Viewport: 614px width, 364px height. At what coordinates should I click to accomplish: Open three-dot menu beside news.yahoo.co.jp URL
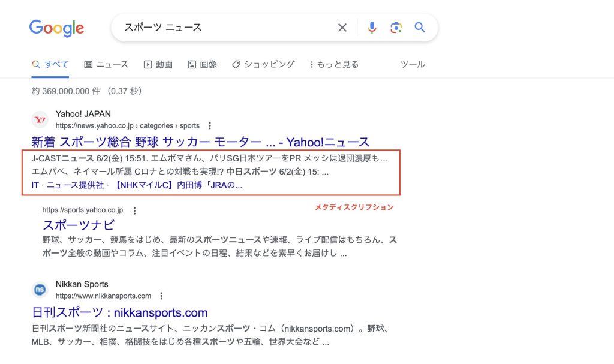point(210,126)
